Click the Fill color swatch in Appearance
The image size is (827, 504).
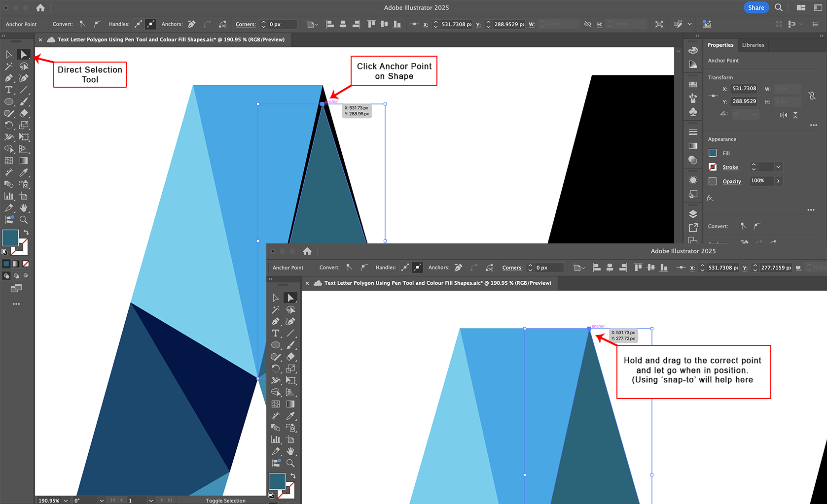pos(713,153)
